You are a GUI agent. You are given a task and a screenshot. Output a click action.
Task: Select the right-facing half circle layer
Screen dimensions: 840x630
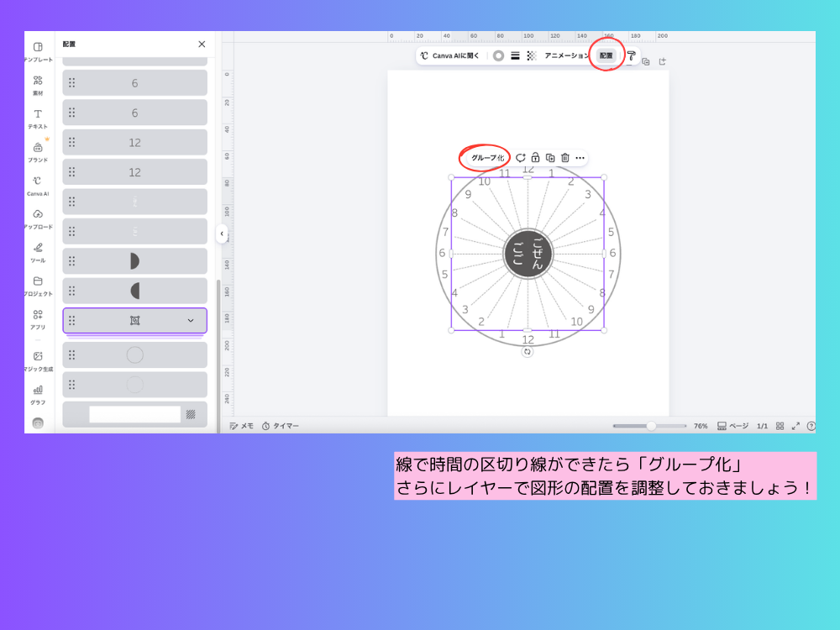click(x=135, y=261)
